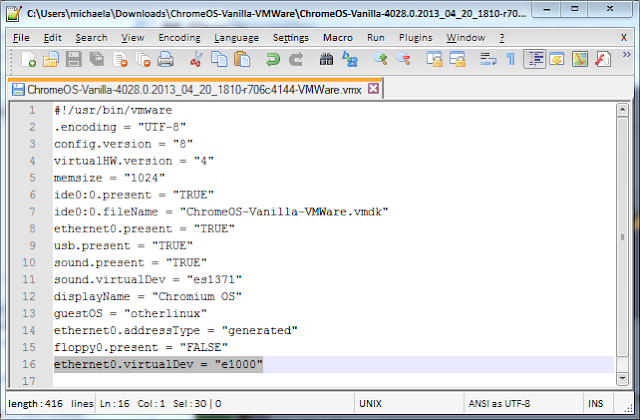Click UNIX line ending in status bar
Image resolution: width=640 pixels, height=420 pixels.
tap(370, 404)
